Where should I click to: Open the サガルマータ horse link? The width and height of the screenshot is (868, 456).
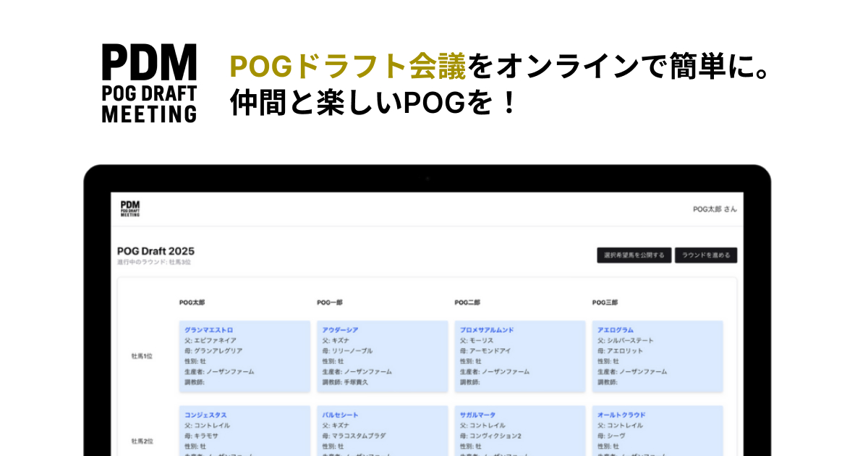480,414
